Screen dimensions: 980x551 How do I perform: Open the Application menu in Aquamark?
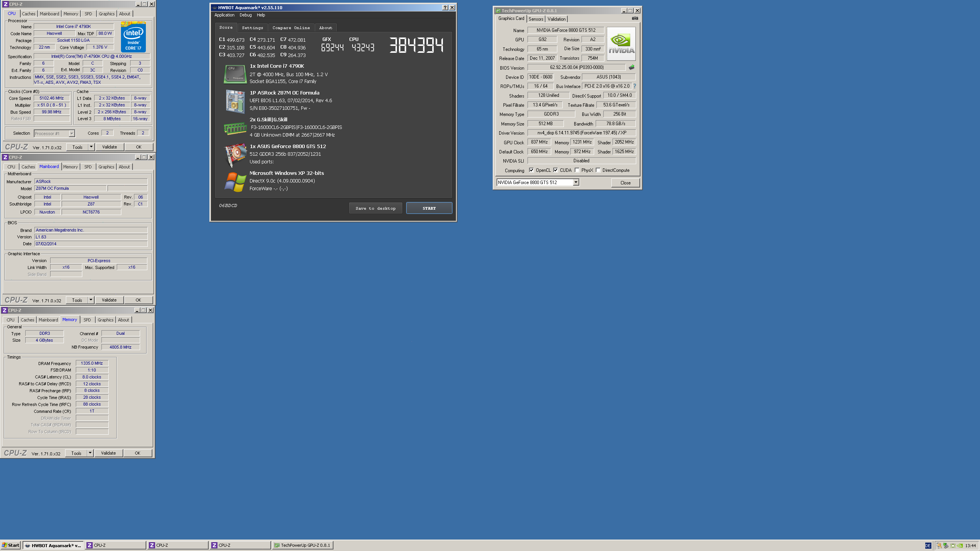point(224,15)
